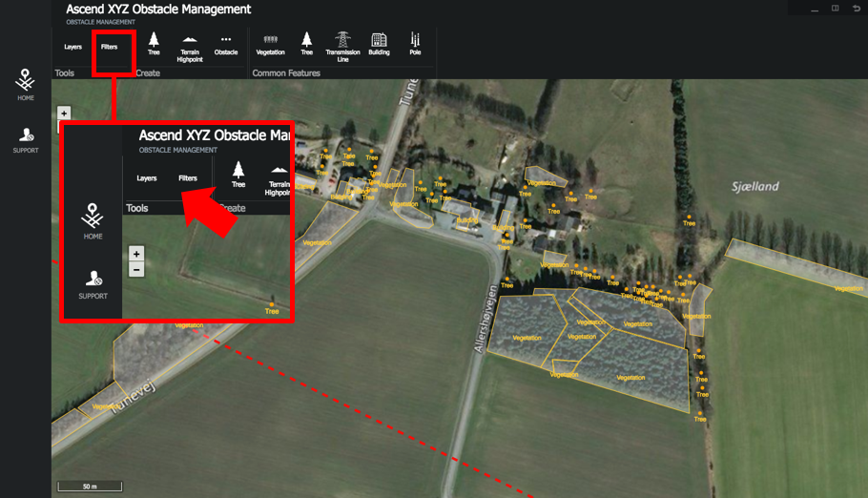Select the Building feature icon
The image size is (868, 498).
pos(380,44)
